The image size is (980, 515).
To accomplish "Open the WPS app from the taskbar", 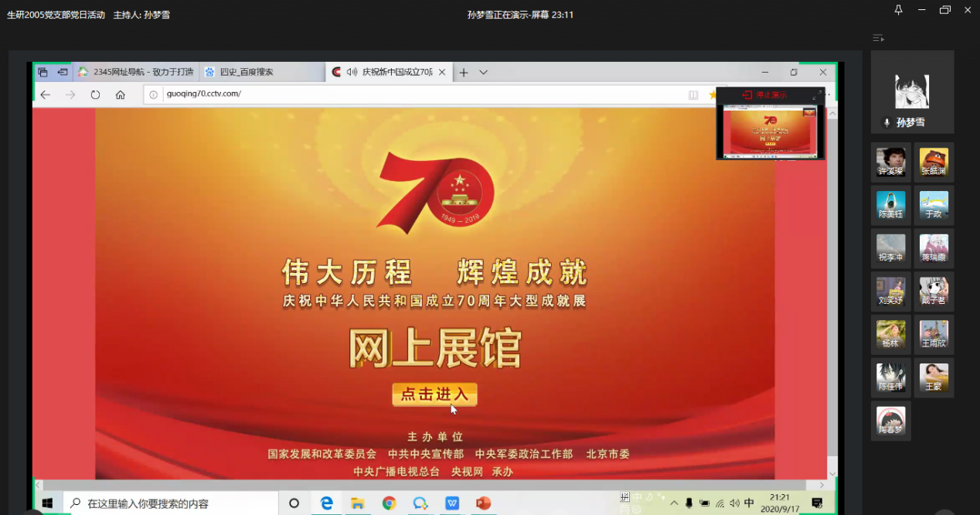I will pyautogui.click(x=452, y=503).
